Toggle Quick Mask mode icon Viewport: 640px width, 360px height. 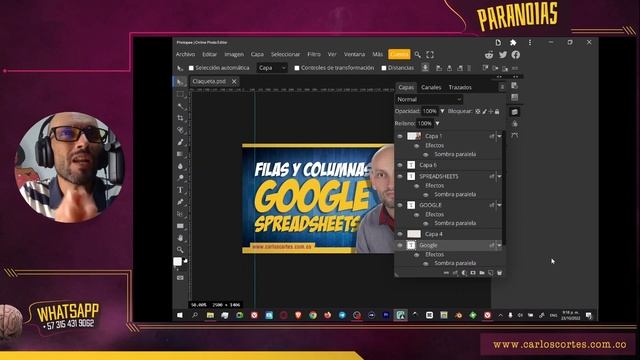pyautogui.click(x=180, y=278)
